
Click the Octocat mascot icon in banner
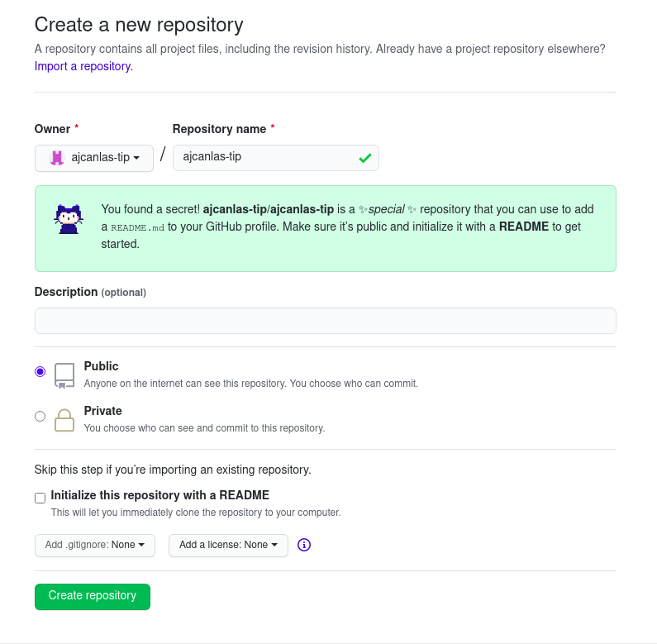[69, 219]
